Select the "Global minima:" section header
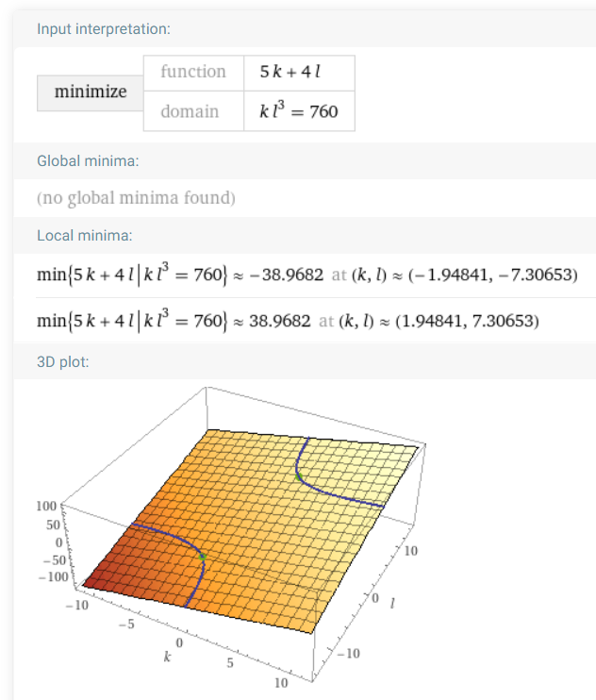The width and height of the screenshot is (596, 700). pos(88,160)
